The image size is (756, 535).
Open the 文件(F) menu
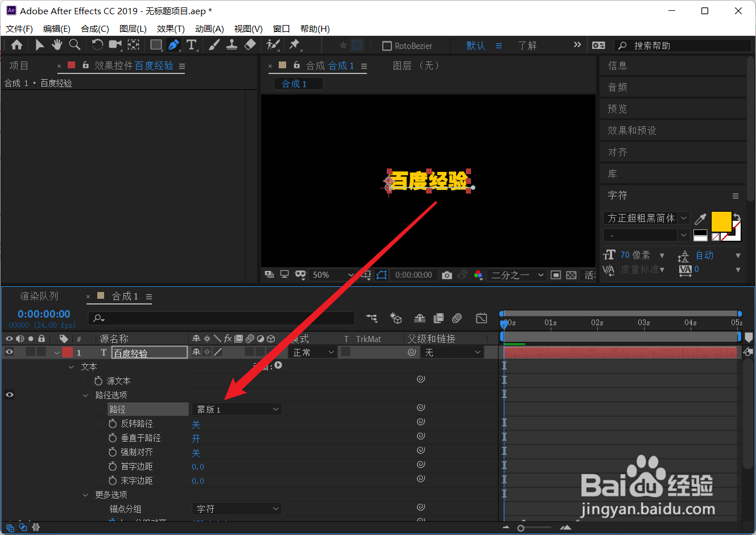[19, 29]
